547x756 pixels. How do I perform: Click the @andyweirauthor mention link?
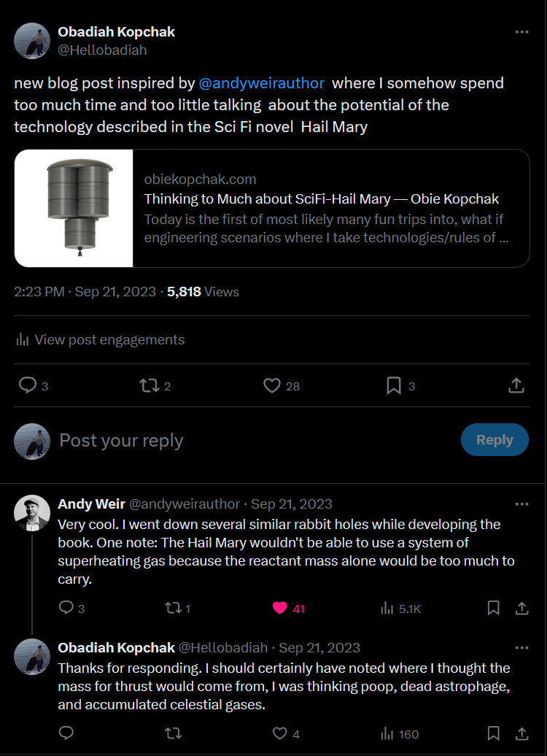[x=262, y=83]
